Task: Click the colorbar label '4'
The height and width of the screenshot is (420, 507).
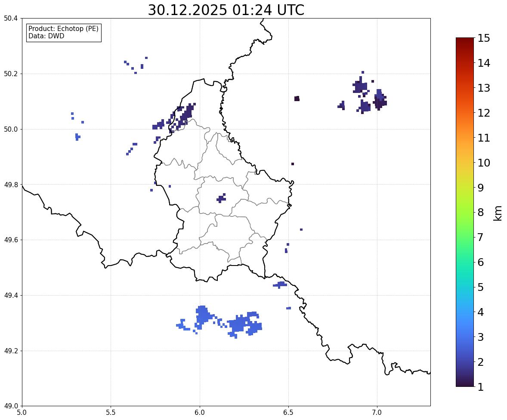Action: pyautogui.click(x=481, y=312)
